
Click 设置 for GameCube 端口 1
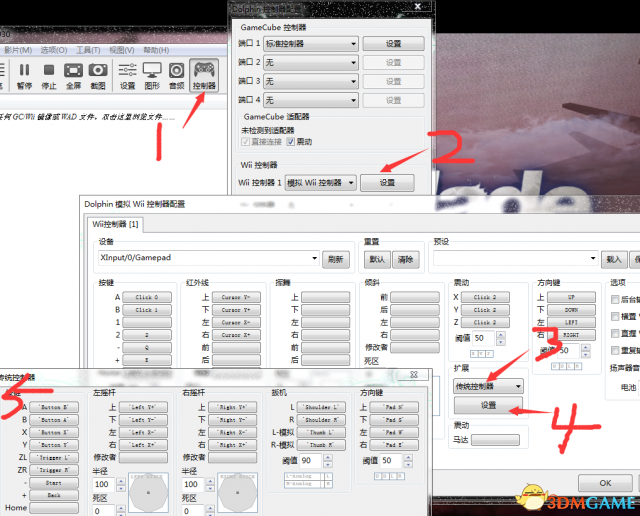click(x=393, y=44)
